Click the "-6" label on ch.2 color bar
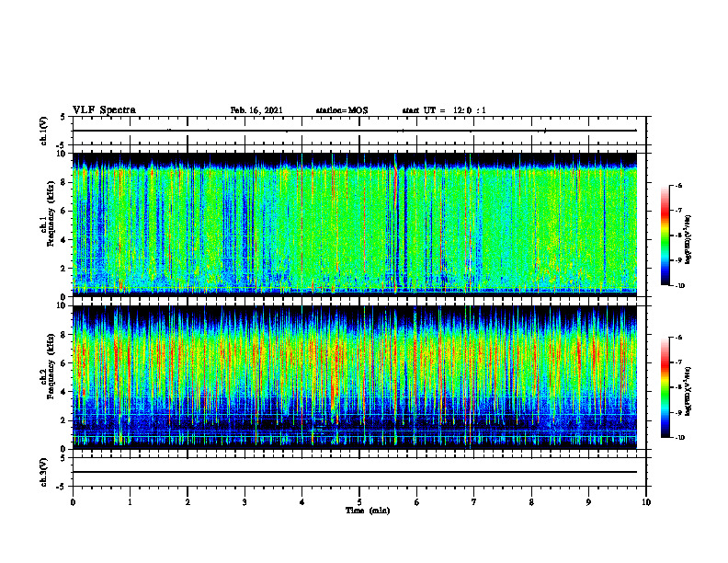728x563 pixels. pyautogui.click(x=678, y=338)
